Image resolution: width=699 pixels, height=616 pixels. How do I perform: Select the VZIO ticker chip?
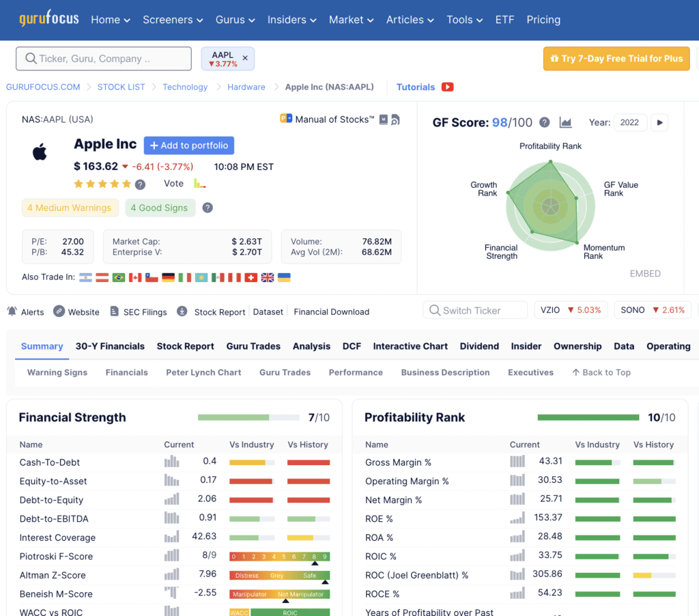pos(571,310)
